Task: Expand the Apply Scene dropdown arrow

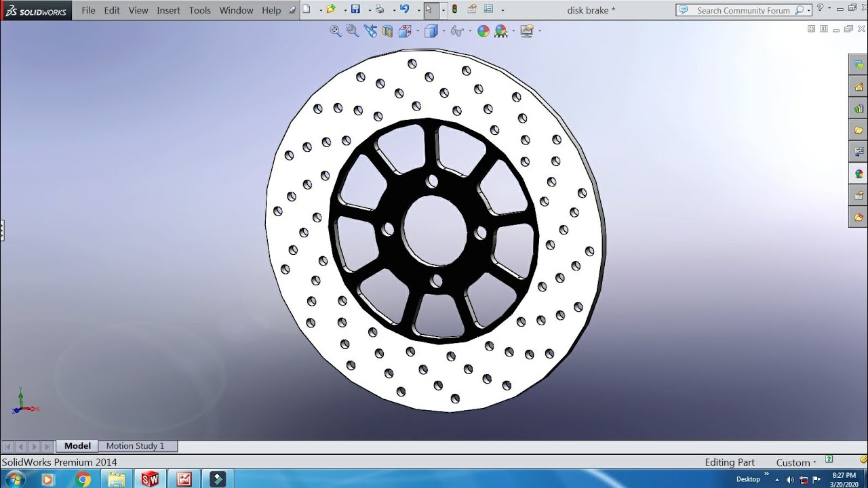Action: click(x=513, y=30)
